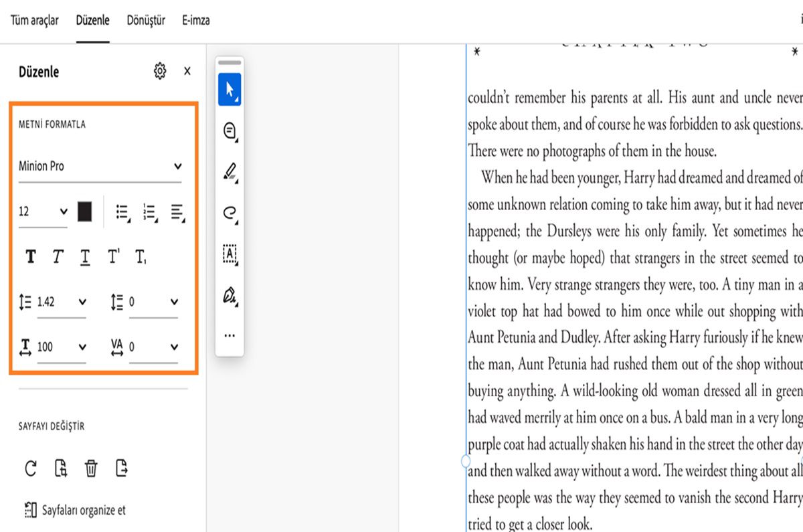This screenshot has height=532, width=803.
Task: Click the 'SAYFAYI DEĞİŞTİR' heading
Action: click(x=52, y=426)
